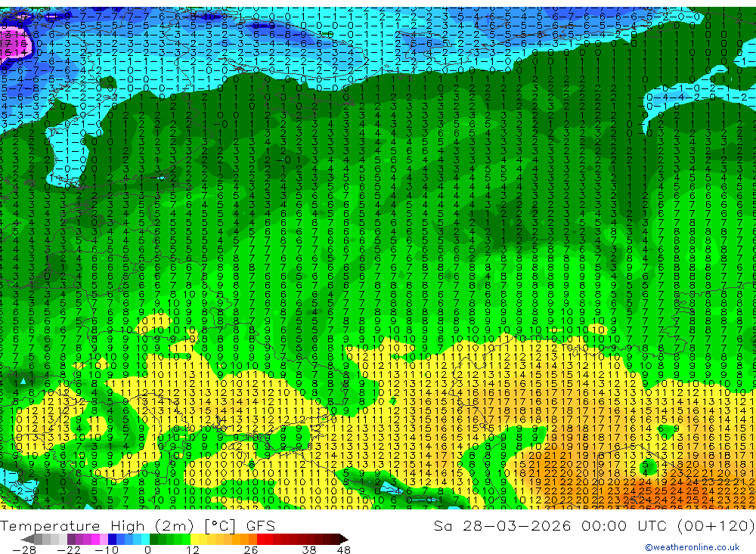
Task: Click the legend label '26'
Action: click(x=251, y=550)
